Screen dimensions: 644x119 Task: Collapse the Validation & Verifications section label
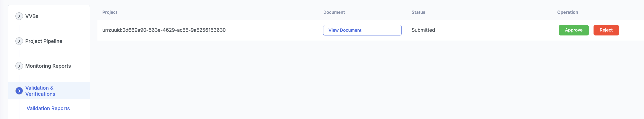40,91
